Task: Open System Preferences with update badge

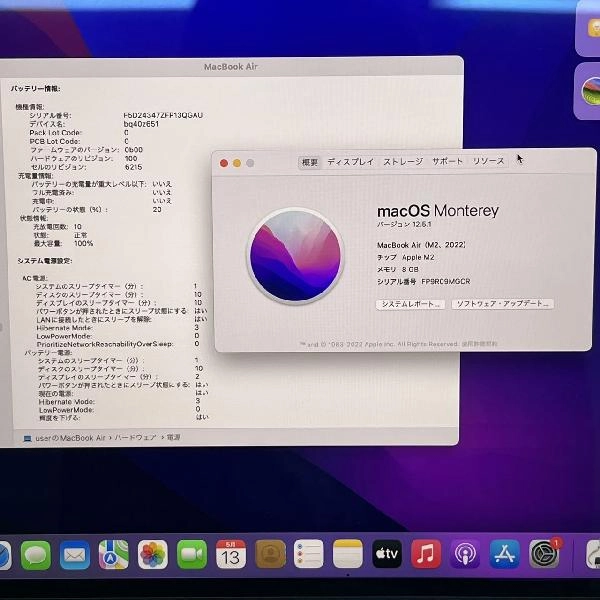Action: (x=544, y=553)
